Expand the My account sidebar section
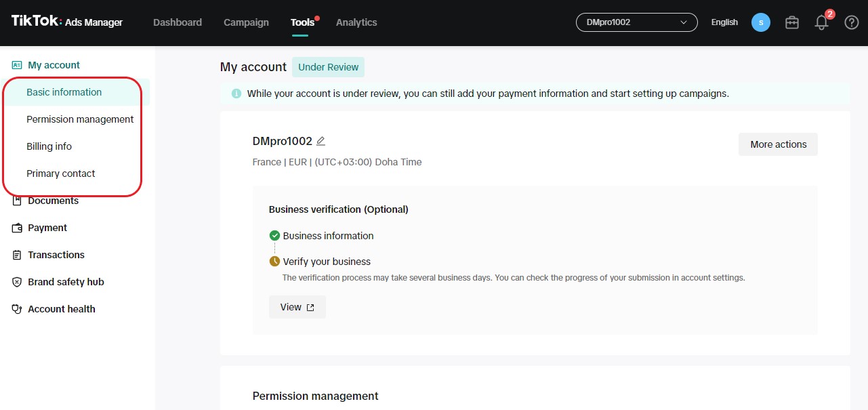 pyautogui.click(x=54, y=64)
